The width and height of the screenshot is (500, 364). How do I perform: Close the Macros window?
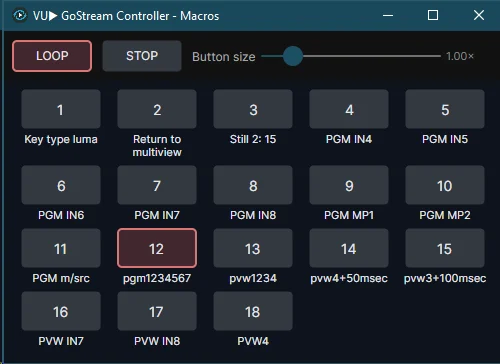479,15
